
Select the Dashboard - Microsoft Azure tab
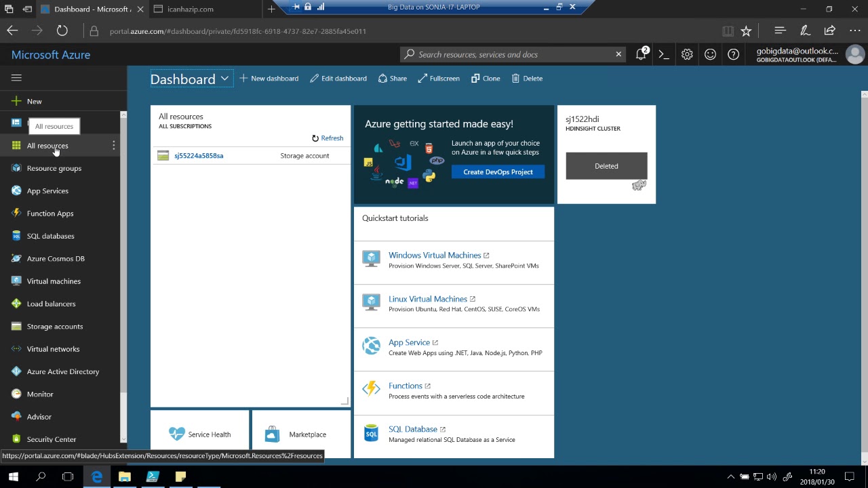[x=92, y=9]
